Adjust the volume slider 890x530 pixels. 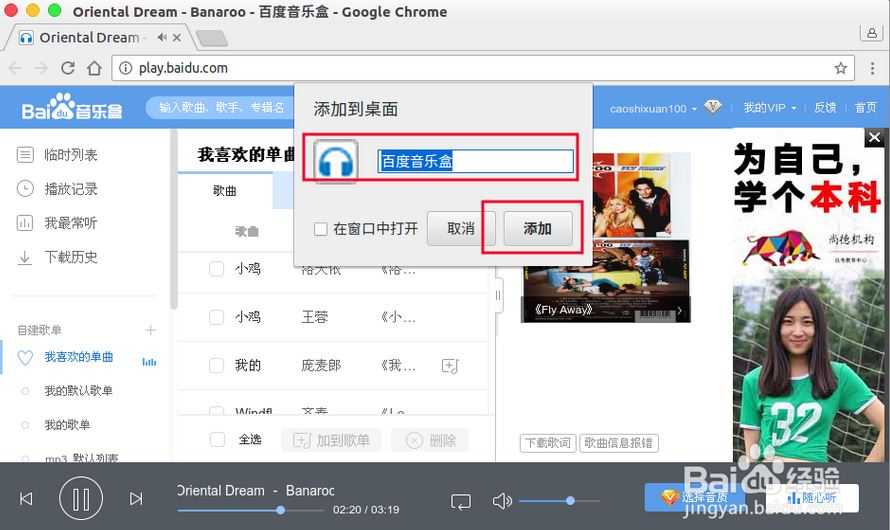click(x=559, y=501)
